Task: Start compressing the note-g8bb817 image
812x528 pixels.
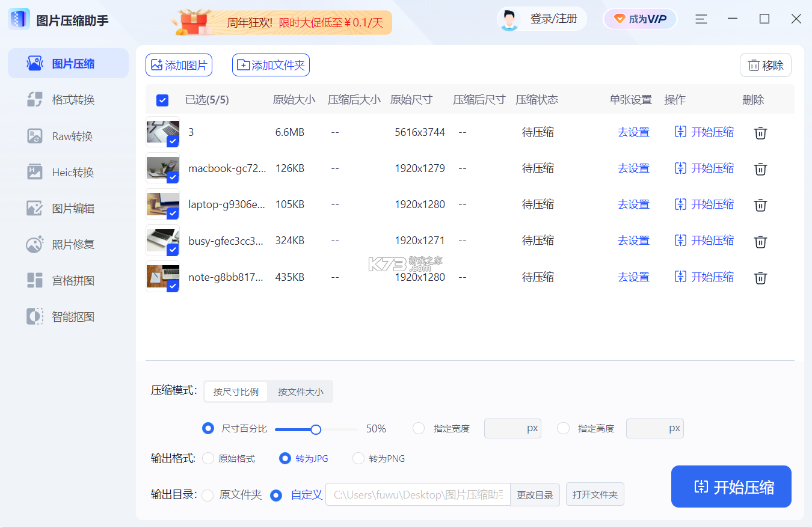Action: [704, 277]
